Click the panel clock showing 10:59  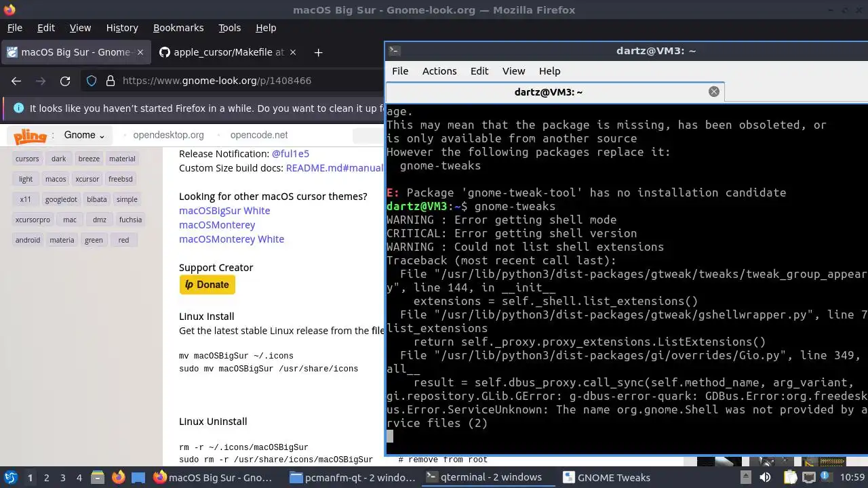[x=852, y=477]
